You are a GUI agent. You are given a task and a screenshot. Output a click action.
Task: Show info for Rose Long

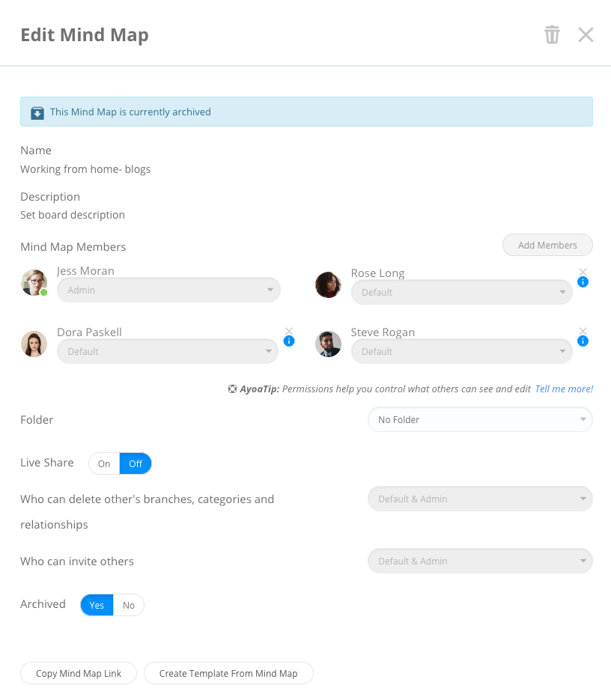(583, 281)
